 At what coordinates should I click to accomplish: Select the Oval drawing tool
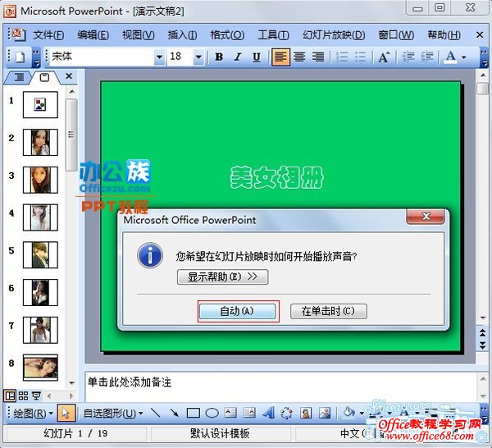[x=212, y=414]
